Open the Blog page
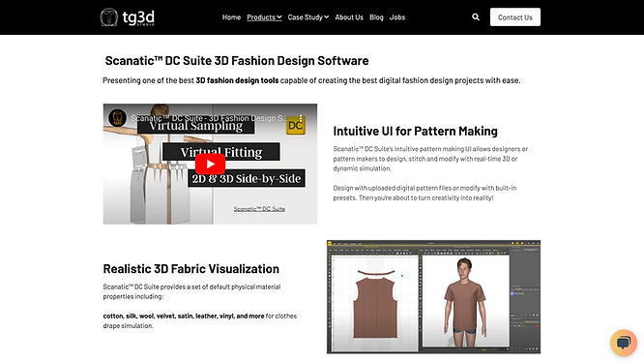The image size is (644, 363). tap(376, 17)
